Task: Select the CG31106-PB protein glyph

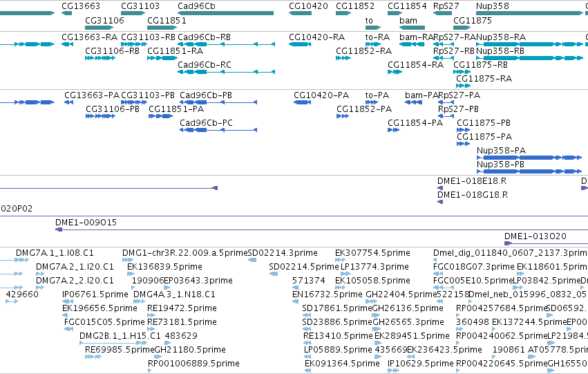Action: 100,116
